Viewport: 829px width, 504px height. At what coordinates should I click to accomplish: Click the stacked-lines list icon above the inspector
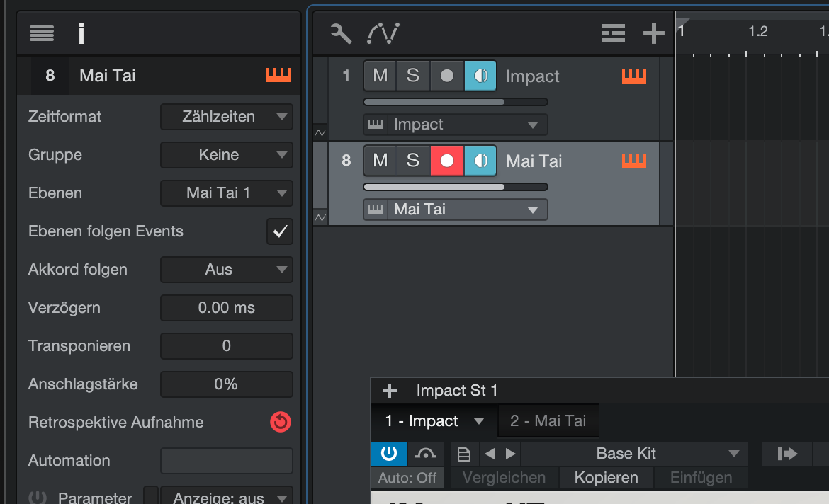click(x=42, y=33)
